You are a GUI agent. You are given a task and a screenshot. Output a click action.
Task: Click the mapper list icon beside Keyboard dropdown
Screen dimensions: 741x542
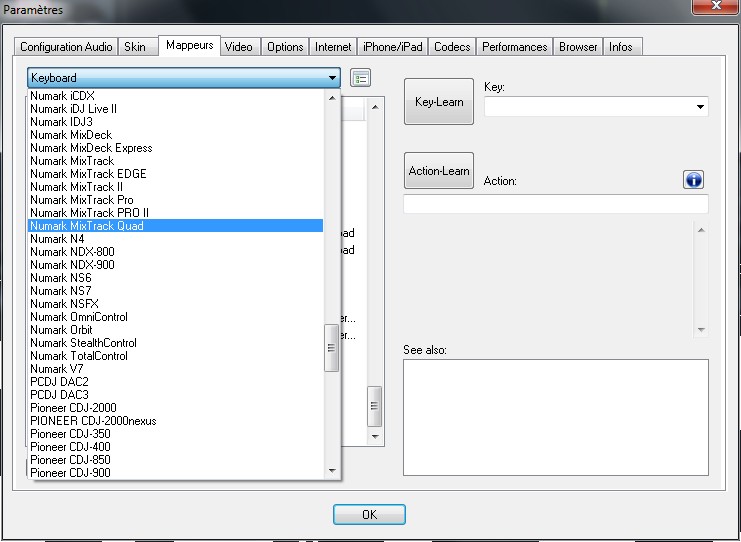pyautogui.click(x=361, y=78)
